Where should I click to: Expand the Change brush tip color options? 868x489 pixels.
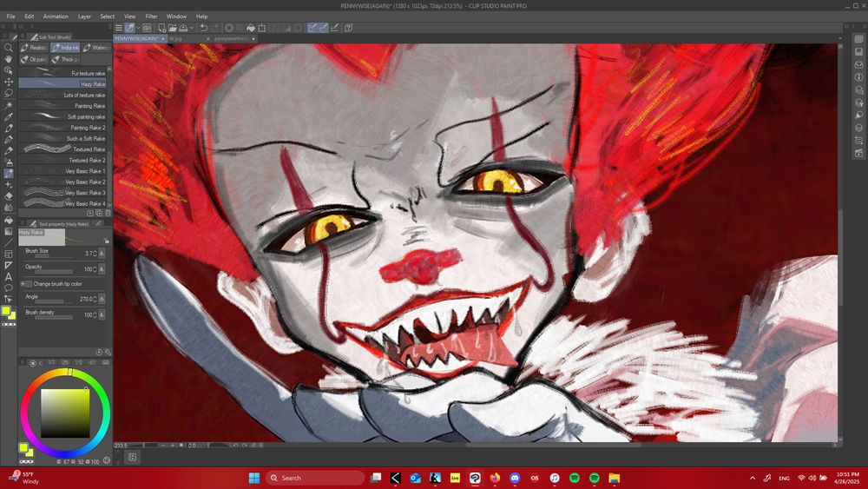coord(23,283)
